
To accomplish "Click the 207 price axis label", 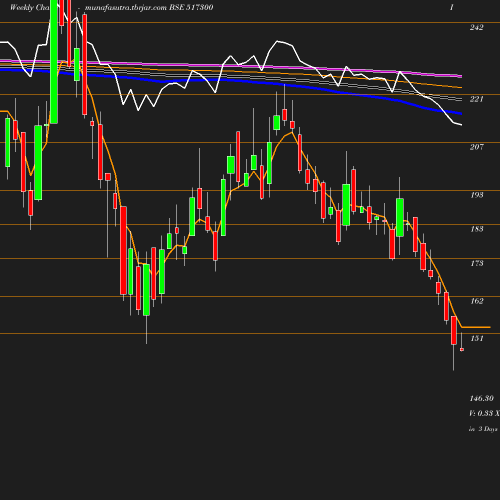I will click(x=476, y=147).
